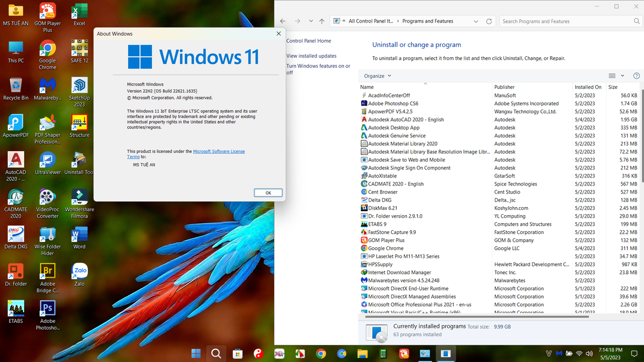Select the Uninstall Tool desktop icon
644x362 pixels.
[x=79, y=163]
